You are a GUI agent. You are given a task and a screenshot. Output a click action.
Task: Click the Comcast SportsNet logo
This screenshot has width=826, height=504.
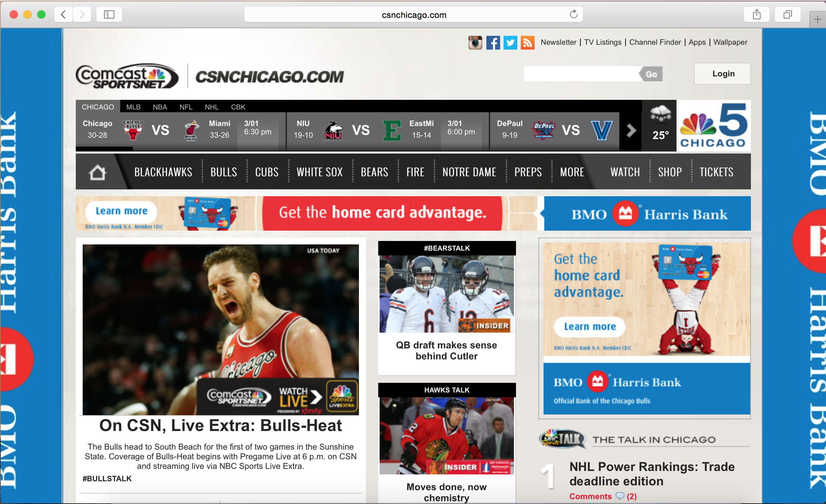pyautogui.click(x=127, y=76)
